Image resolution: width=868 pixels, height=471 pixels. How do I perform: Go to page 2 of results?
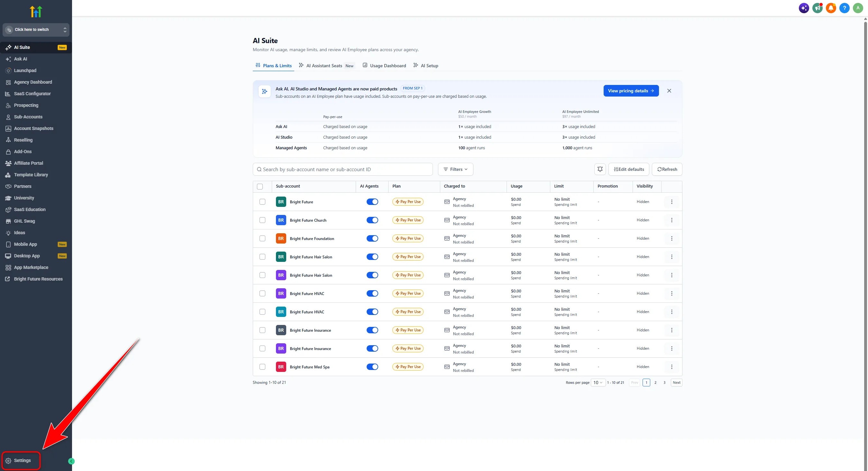[x=655, y=383]
